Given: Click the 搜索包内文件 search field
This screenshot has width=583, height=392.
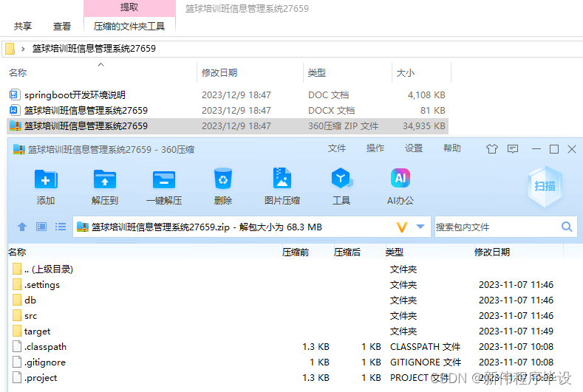Looking at the screenshot, I should [497, 227].
